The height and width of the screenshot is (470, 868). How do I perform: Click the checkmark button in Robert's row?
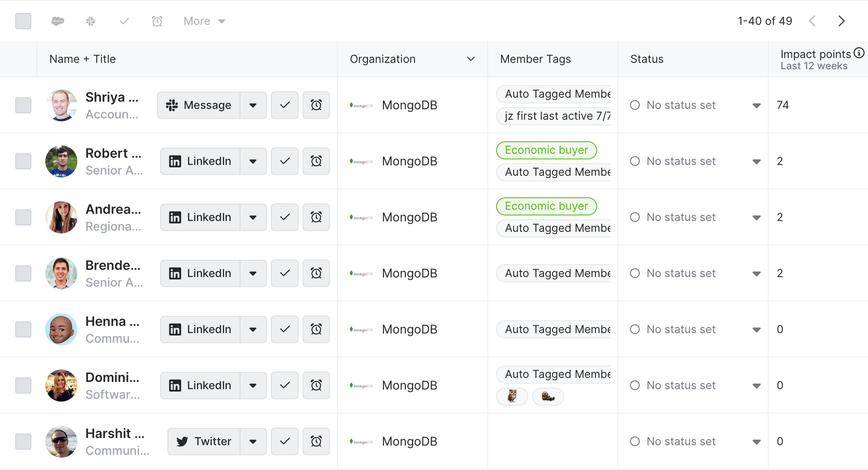click(285, 161)
